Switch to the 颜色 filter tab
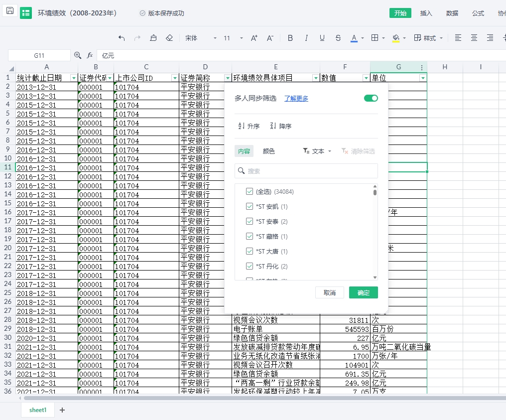This screenshot has width=506, height=420. 269,151
